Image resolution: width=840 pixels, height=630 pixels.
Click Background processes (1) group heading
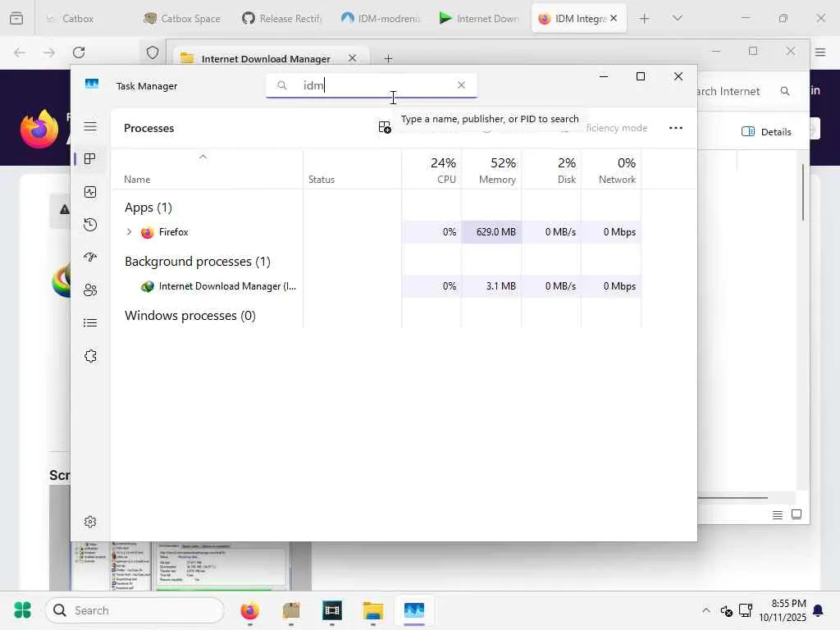198,262
